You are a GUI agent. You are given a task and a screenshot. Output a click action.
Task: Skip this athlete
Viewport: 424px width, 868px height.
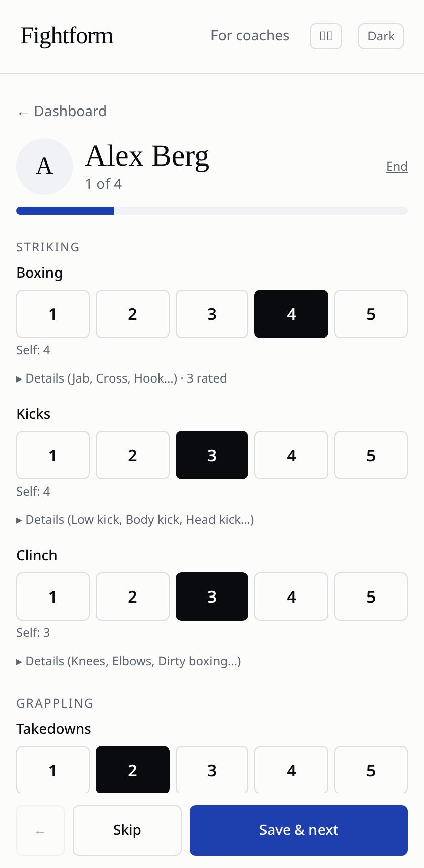click(x=127, y=831)
